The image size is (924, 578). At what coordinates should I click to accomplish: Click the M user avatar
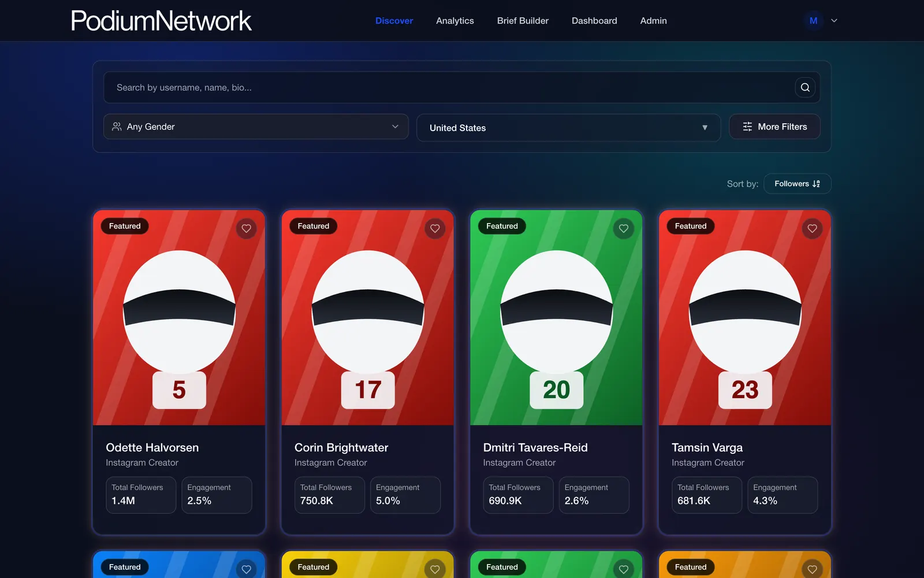[x=813, y=21]
